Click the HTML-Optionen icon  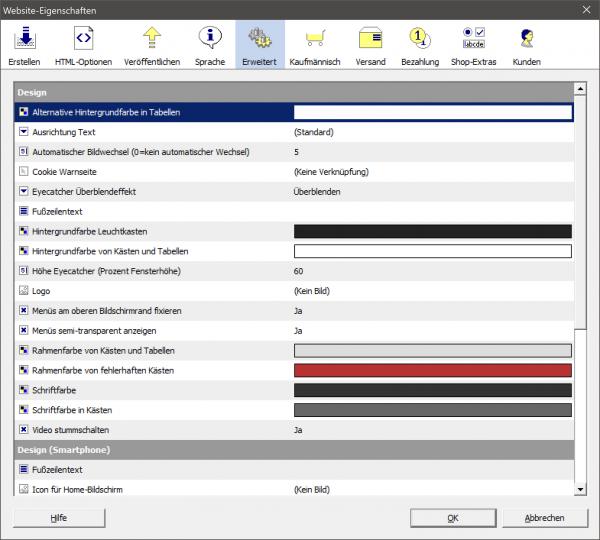pos(83,46)
